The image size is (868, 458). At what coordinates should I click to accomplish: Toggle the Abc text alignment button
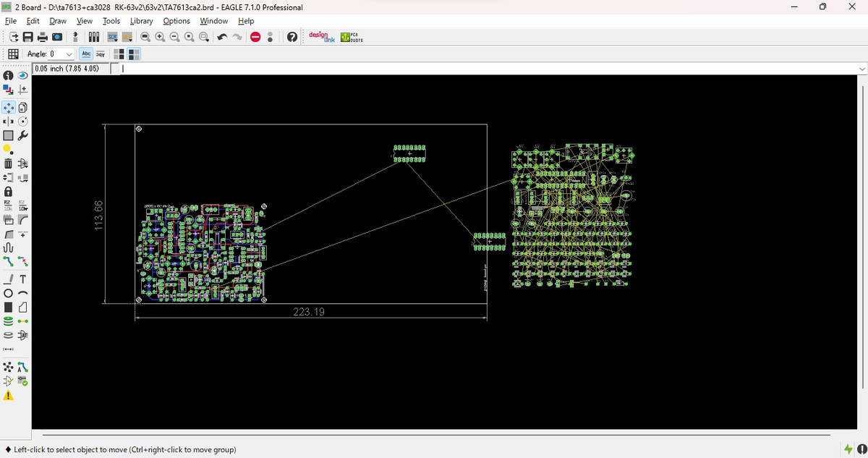click(x=86, y=54)
